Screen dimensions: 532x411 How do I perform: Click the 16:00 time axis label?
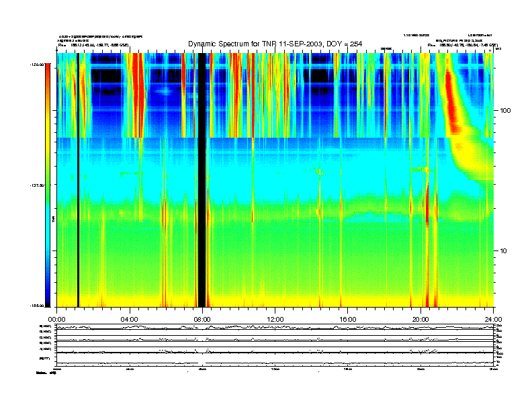point(348,320)
